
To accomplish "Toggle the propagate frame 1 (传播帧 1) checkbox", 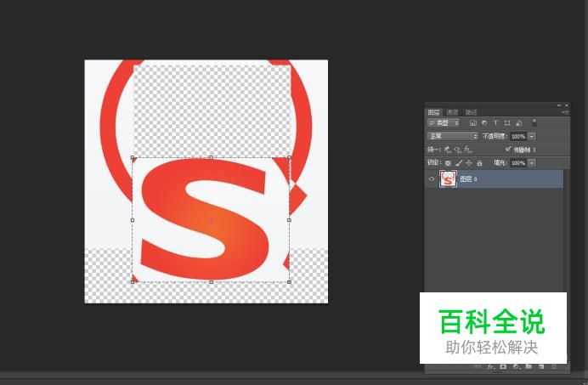I will (x=508, y=150).
